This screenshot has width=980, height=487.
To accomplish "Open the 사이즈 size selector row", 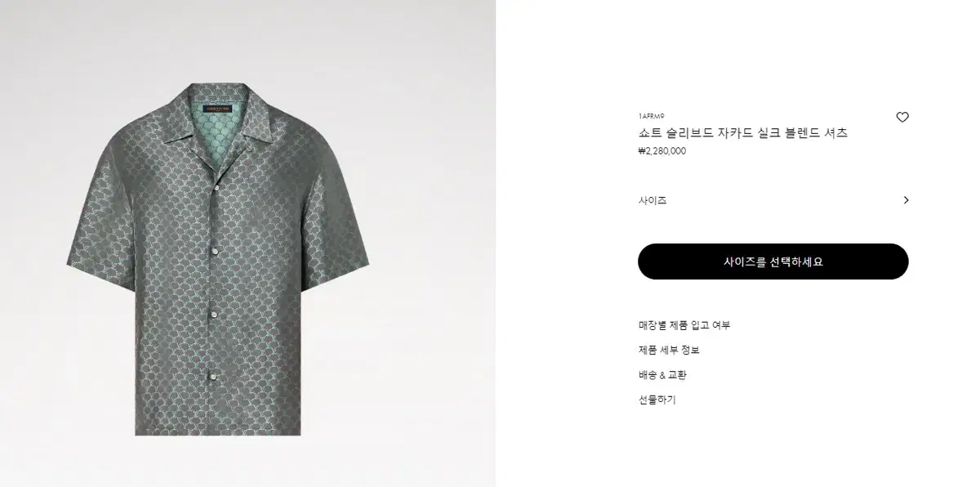I will coord(773,200).
